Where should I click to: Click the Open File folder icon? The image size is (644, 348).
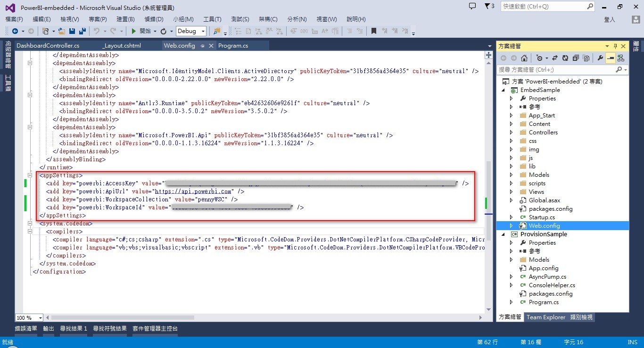pos(62,31)
